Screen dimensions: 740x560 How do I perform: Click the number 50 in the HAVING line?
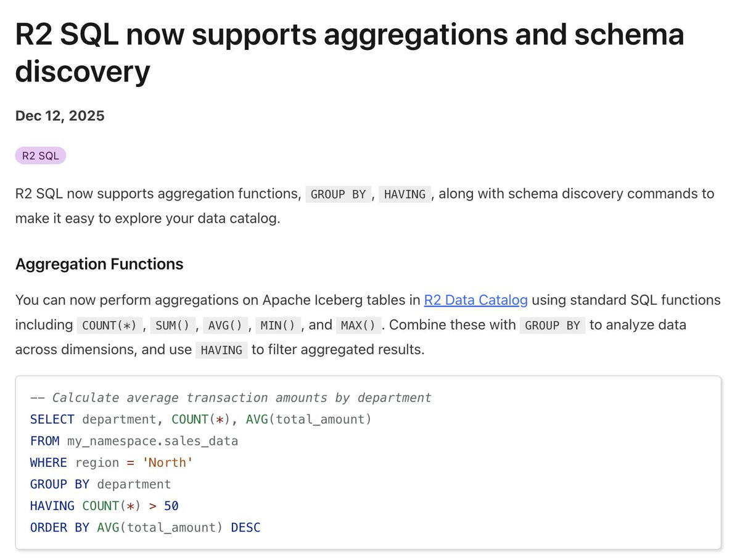coord(171,506)
